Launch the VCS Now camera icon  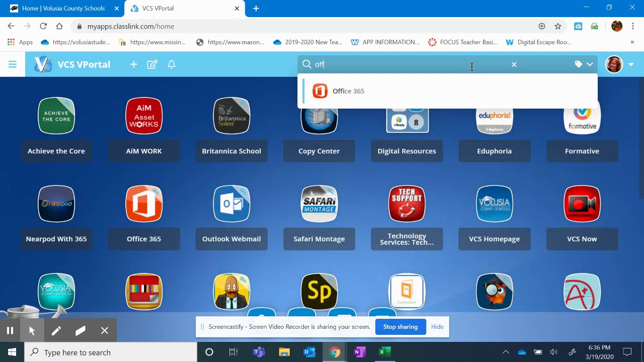582,204
